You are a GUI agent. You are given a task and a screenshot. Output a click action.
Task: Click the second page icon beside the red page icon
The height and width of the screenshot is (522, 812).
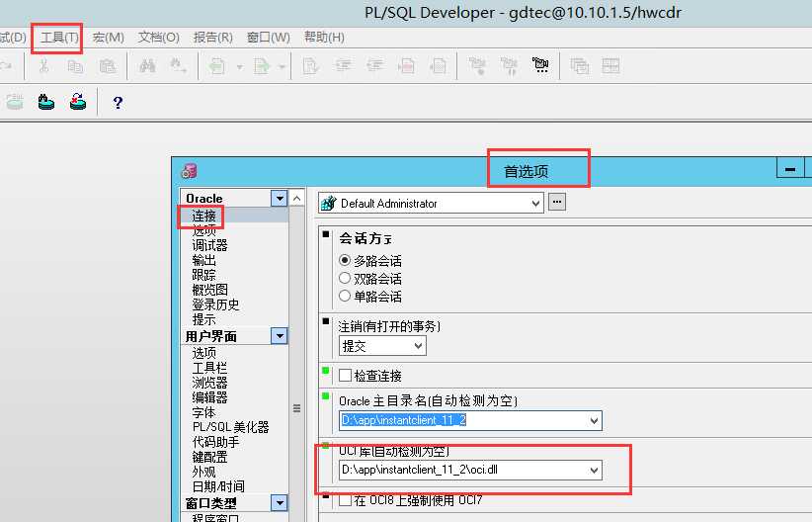[439, 66]
